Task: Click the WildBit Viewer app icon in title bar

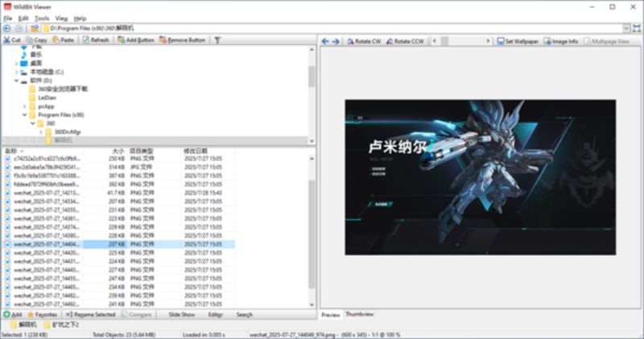Action: [7, 6]
